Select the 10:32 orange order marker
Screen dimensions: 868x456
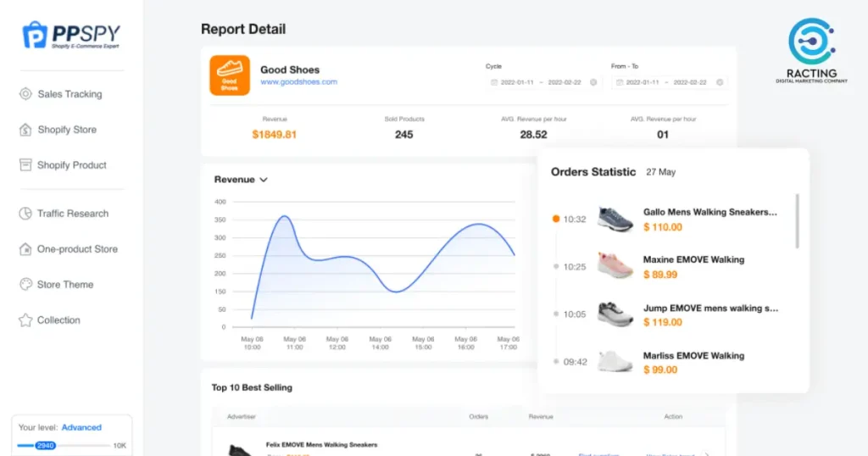(556, 220)
